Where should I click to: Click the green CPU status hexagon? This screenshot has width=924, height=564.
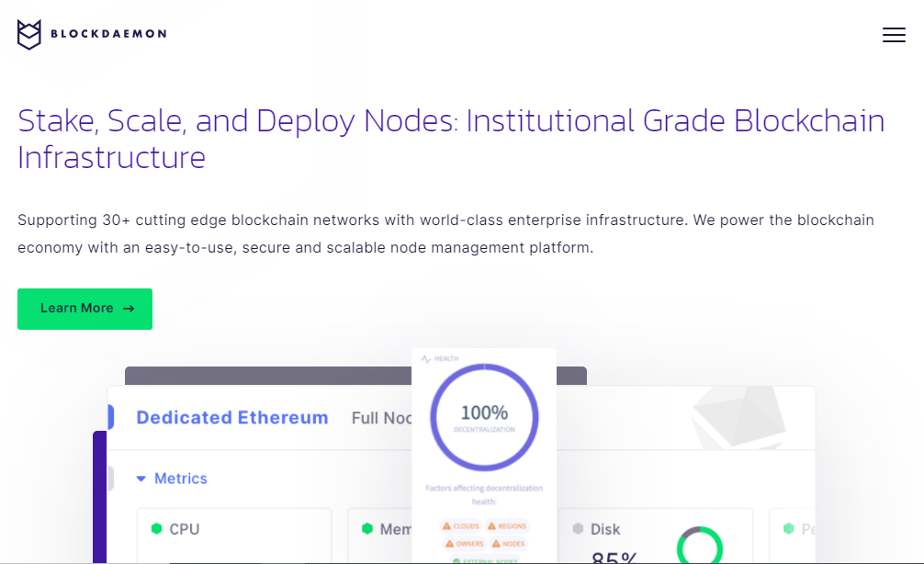pos(156,529)
